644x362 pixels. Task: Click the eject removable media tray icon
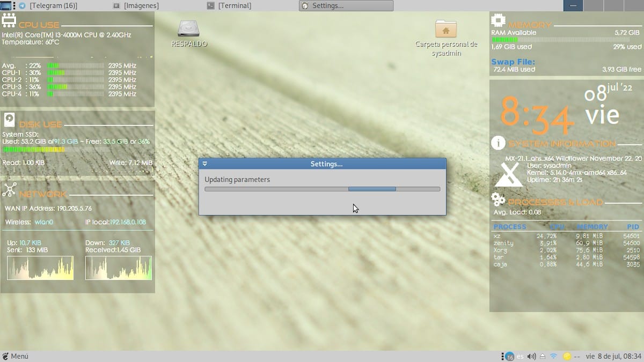click(543, 357)
